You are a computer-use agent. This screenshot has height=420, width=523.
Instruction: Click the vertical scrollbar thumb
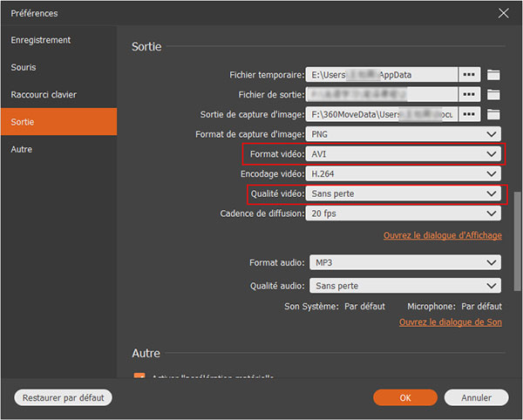click(x=518, y=241)
